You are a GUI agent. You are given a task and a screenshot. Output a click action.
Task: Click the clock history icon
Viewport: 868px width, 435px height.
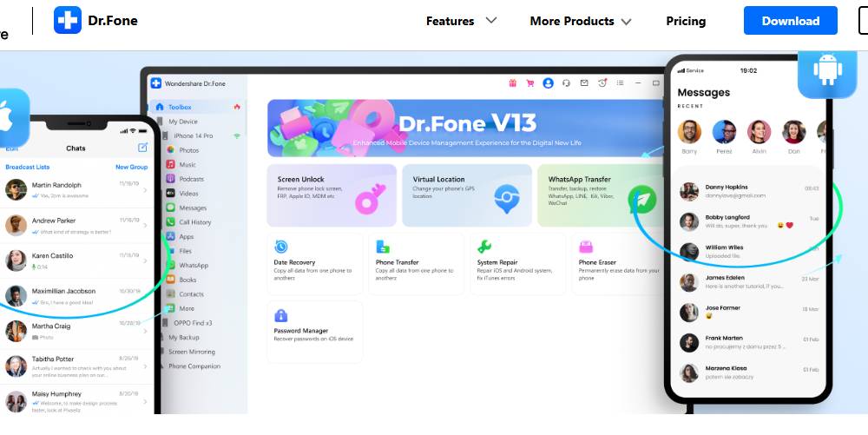tap(602, 82)
